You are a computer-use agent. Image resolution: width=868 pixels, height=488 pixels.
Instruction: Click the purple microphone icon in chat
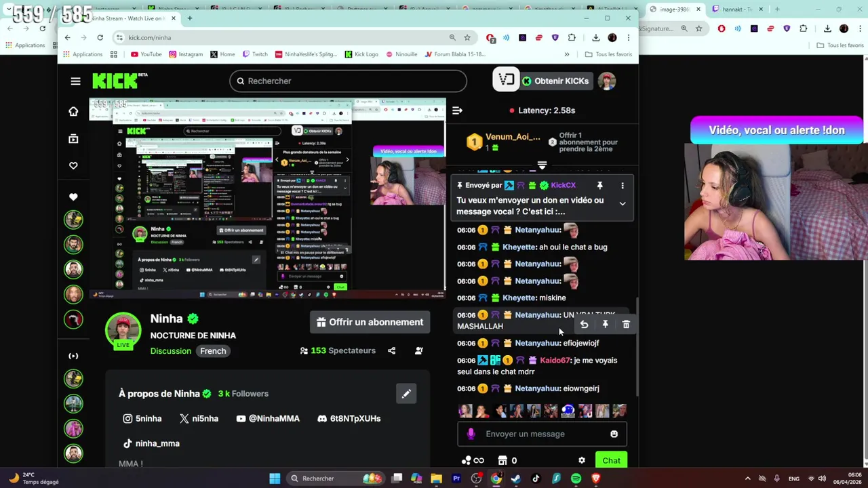471,434
